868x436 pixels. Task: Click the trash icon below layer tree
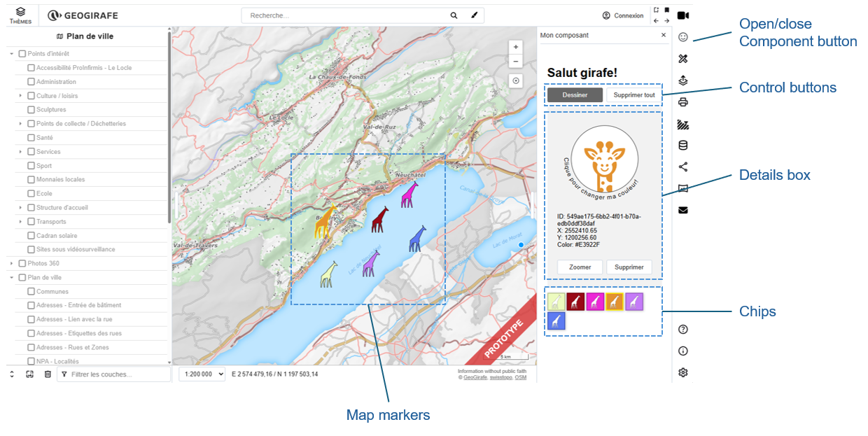pyautogui.click(x=48, y=374)
